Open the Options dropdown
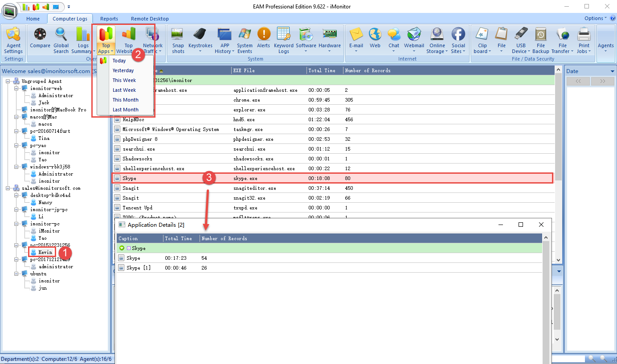617x364 pixels. pyautogui.click(x=596, y=18)
